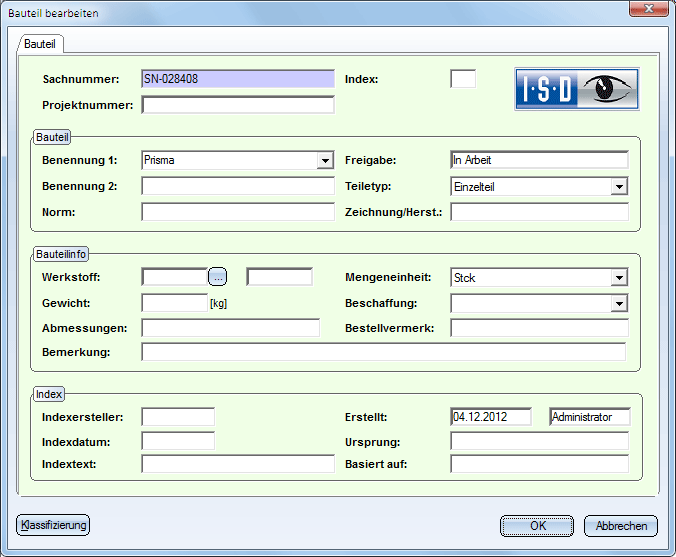Expand the Benennung 1 dropdown

[324, 160]
